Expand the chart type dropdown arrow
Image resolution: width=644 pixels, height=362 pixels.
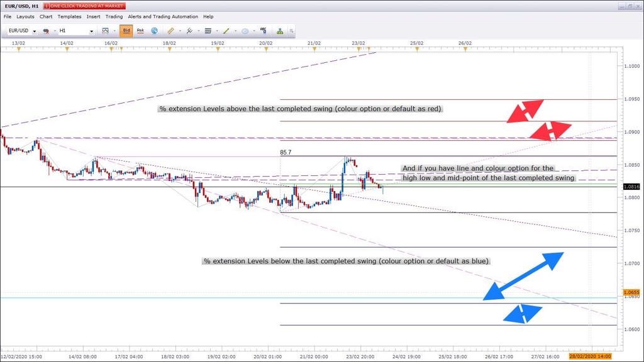pyautogui.click(x=114, y=31)
